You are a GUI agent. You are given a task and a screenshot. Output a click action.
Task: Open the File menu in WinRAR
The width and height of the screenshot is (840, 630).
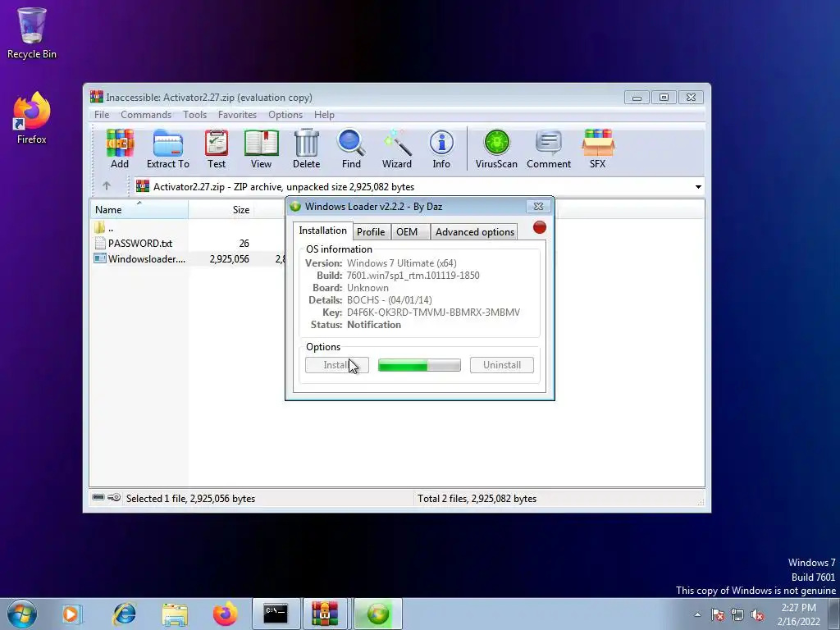pyautogui.click(x=102, y=115)
